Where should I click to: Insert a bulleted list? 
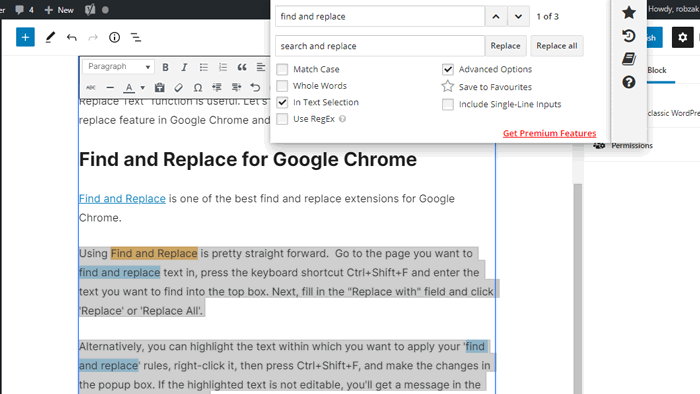coord(204,67)
